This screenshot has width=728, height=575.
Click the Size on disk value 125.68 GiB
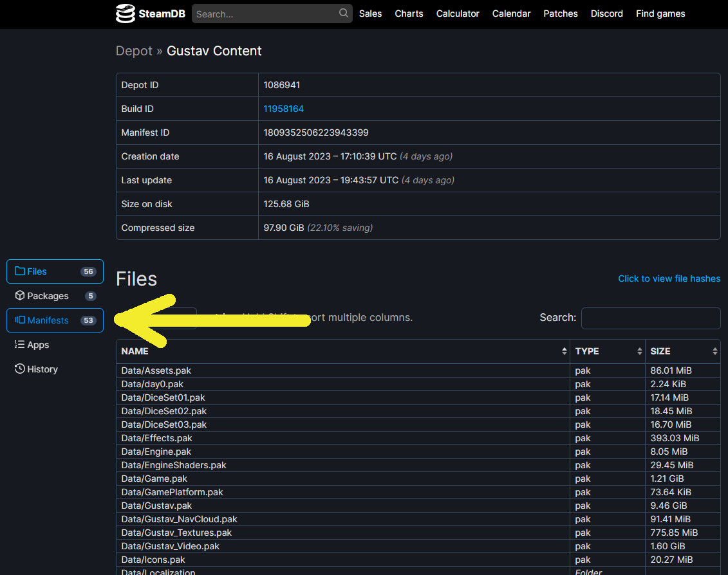(x=286, y=204)
